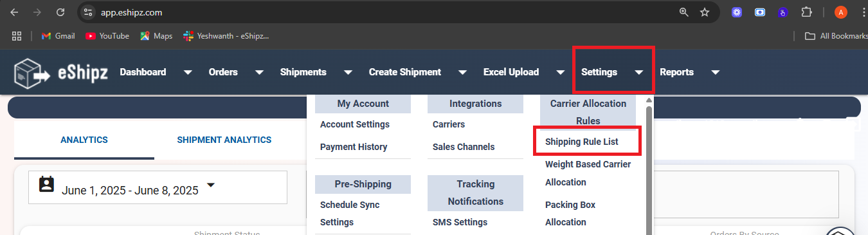The width and height of the screenshot is (868, 235).
Task: Click the calendar icon in the date picker
Action: pos(47,185)
